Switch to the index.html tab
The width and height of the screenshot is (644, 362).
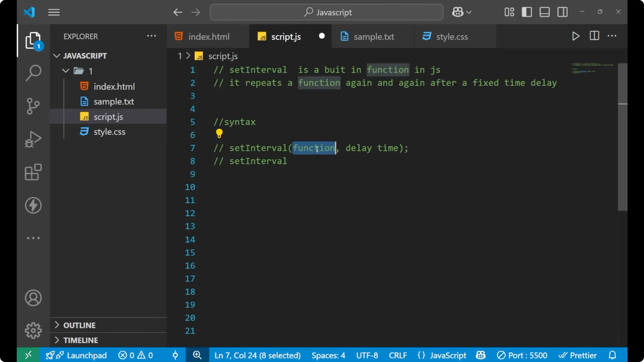(208, 36)
